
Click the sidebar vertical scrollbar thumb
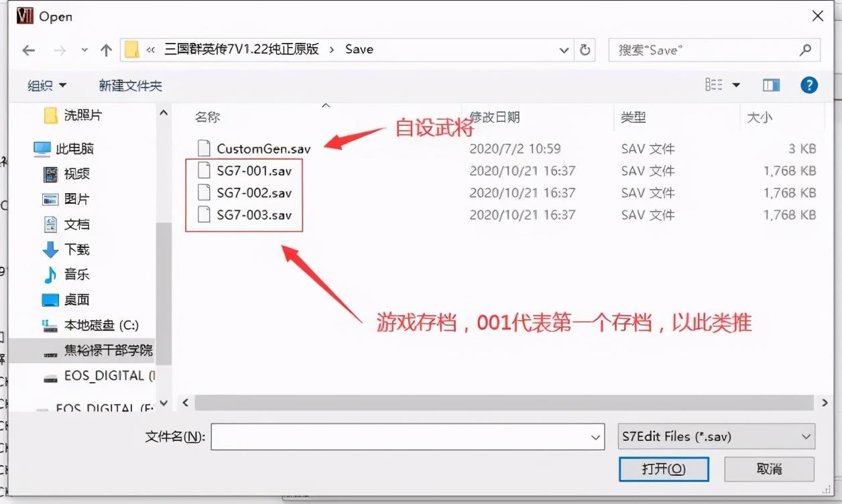pos(164,294)
